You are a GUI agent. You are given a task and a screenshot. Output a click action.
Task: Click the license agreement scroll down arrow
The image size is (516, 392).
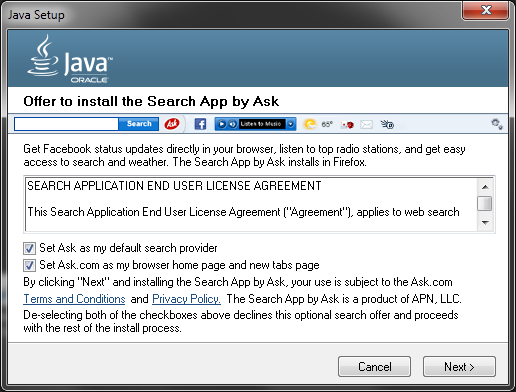[x=485, y=222]
